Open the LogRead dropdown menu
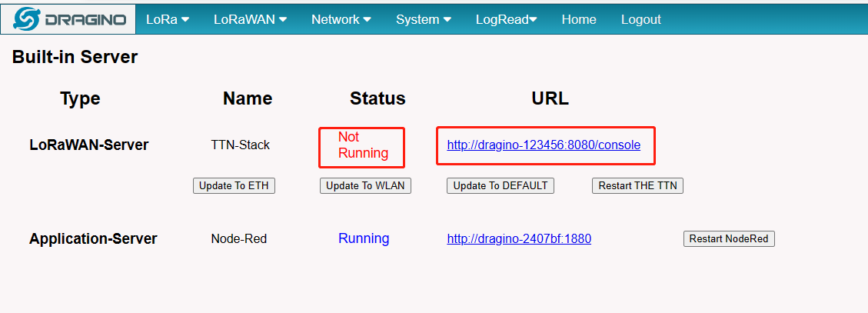Viewport: 868px width, 313px height. [507, 19]
